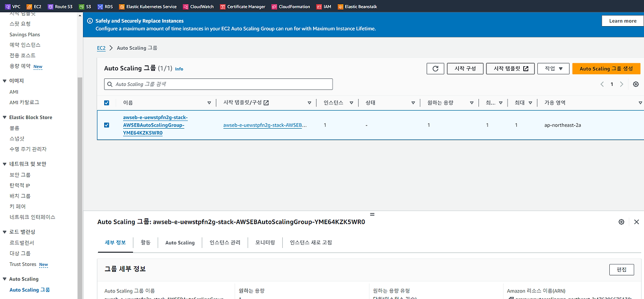This screenshot has width=644, height=299.
Task: Open 로드밸런서 in sidebar
Action: 22,243
